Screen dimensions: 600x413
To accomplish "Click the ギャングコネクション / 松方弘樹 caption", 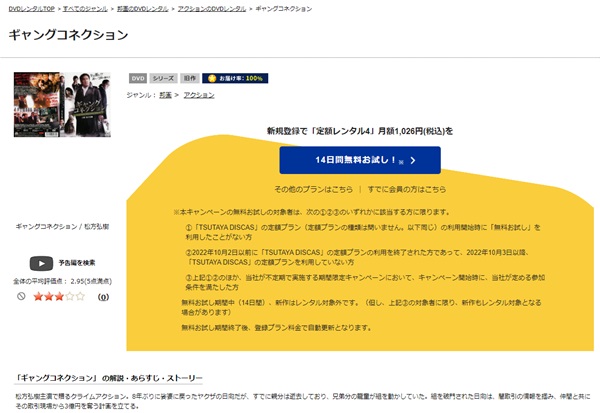I will click(62, 227).
